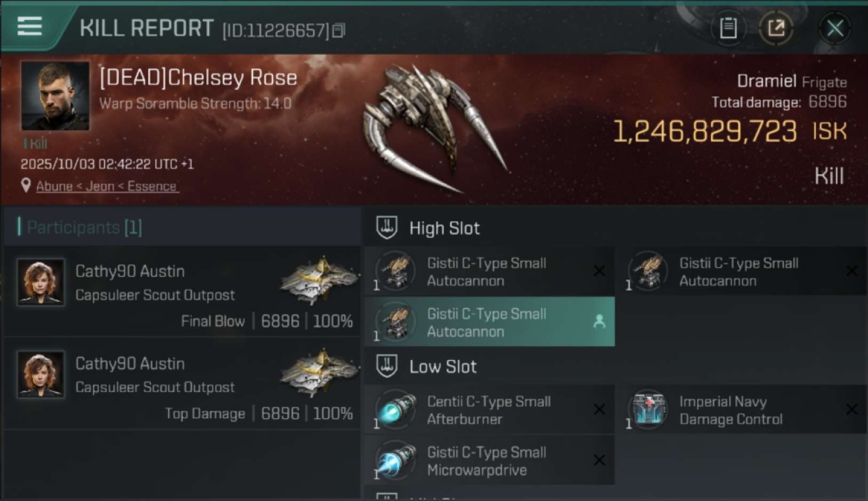
Task: Click the person icon on highlighted autocannon
Action: (599, 322)
